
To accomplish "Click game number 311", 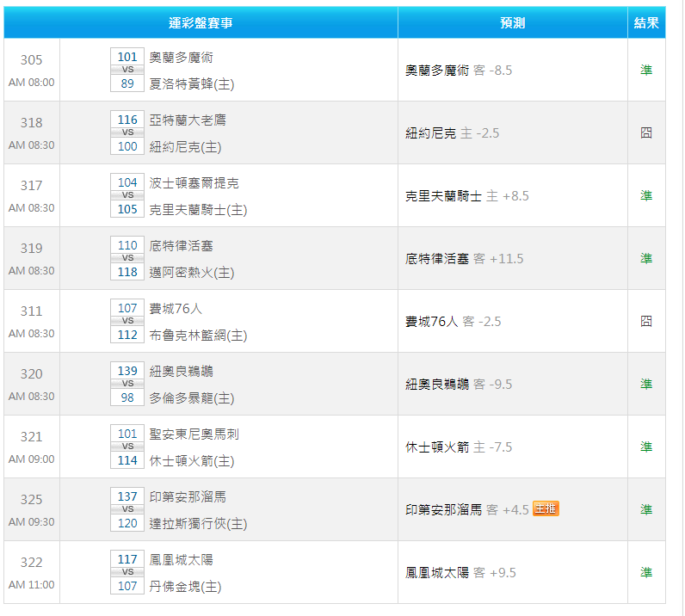I will coord(32,311).
